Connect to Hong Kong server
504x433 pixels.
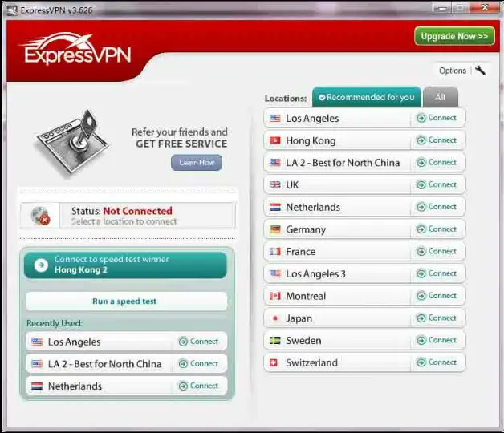pos(437,140)
